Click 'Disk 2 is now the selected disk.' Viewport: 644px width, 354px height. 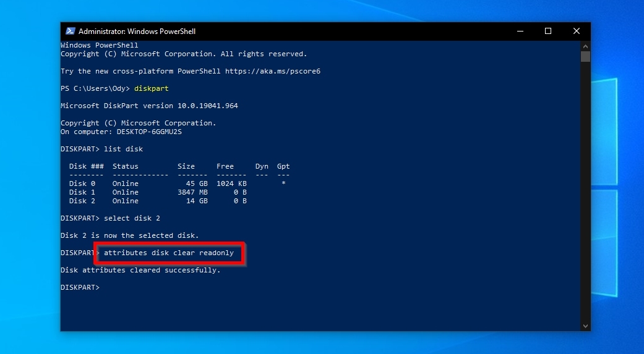(130, 235)
